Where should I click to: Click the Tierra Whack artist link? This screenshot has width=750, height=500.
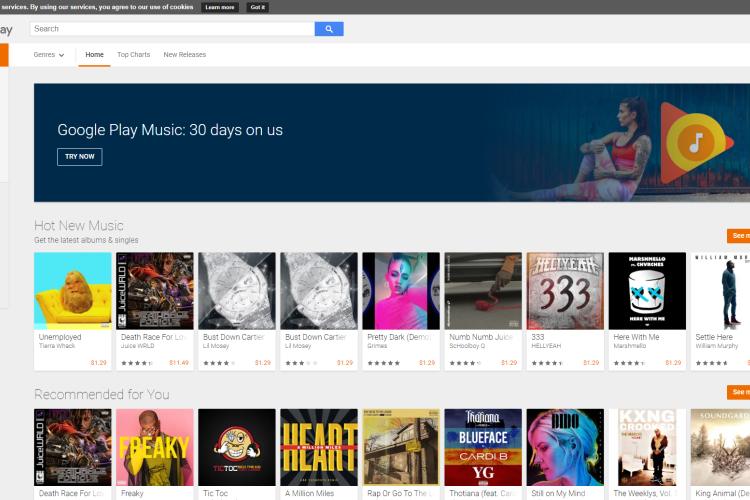pos(57,345)
